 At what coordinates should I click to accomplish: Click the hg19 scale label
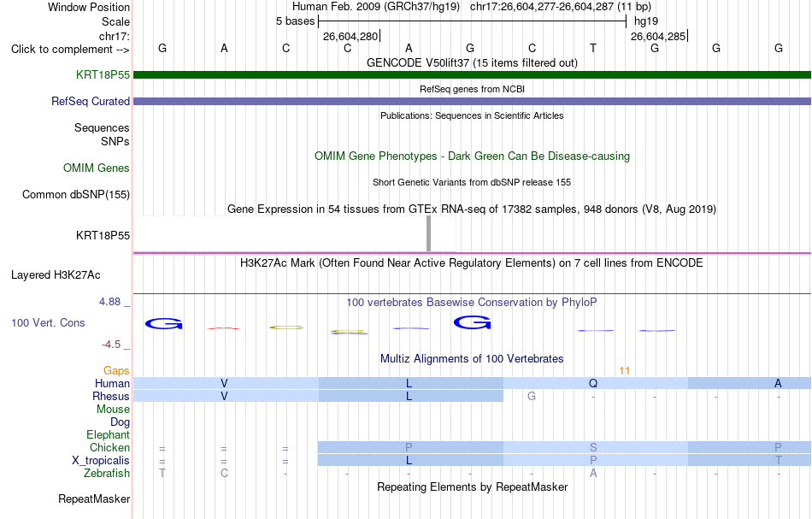tap(646, 21)
